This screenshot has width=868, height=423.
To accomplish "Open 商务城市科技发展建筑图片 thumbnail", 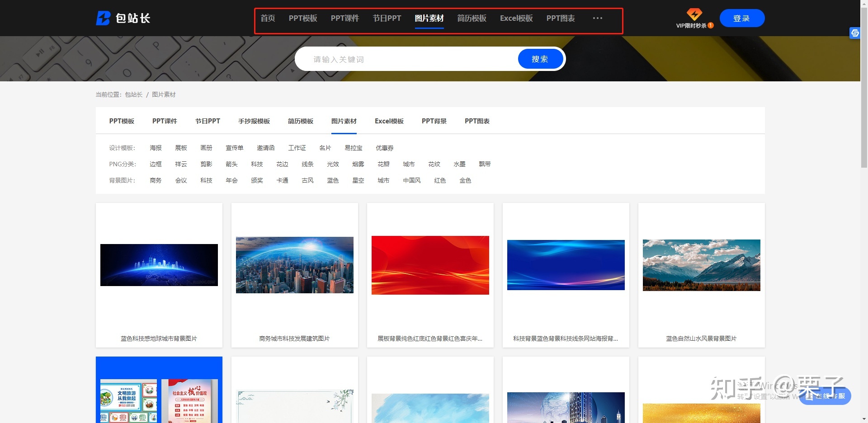I will click(295, 265).
